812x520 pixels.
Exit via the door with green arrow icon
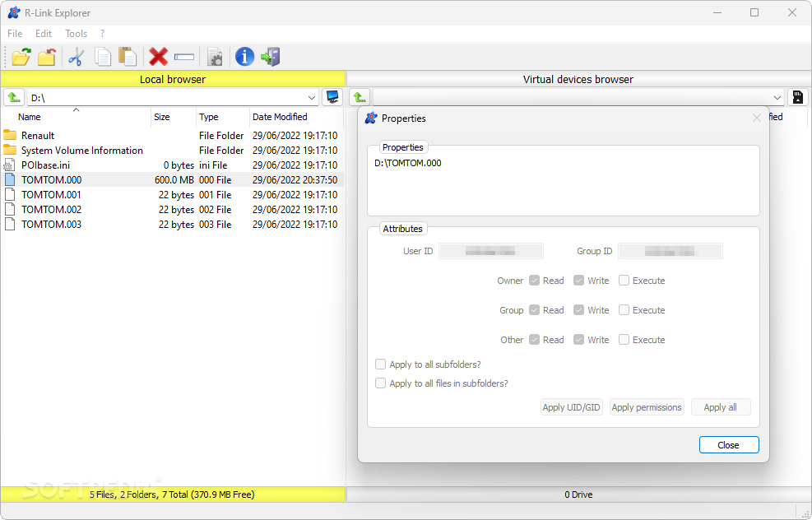coord(271,57)
